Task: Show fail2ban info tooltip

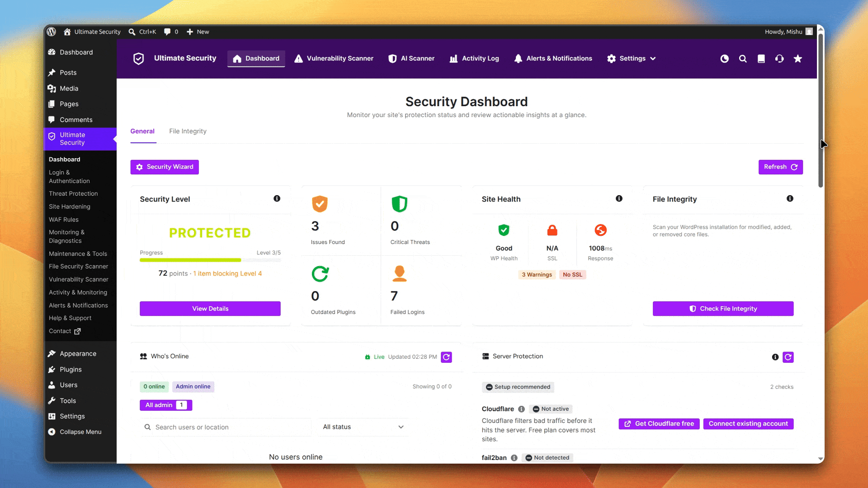Action: [514, 458]
